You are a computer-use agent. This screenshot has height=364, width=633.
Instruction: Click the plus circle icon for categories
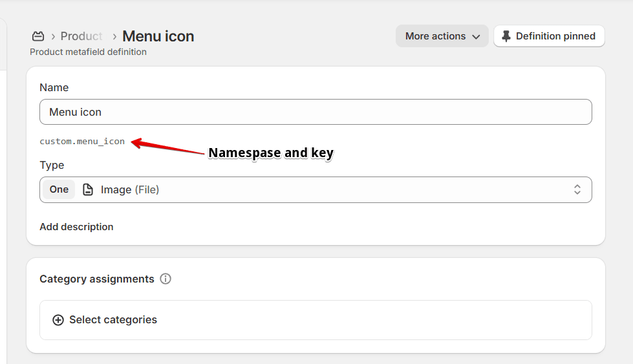tap(58, 320)
